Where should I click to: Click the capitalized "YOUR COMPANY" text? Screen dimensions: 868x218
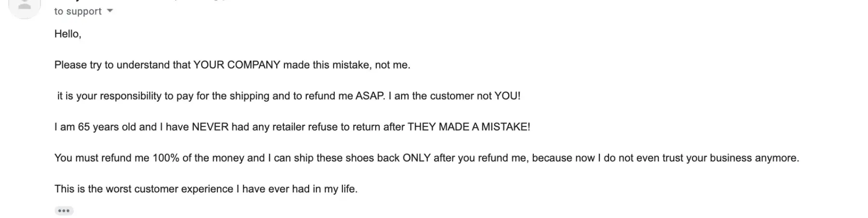237,65
